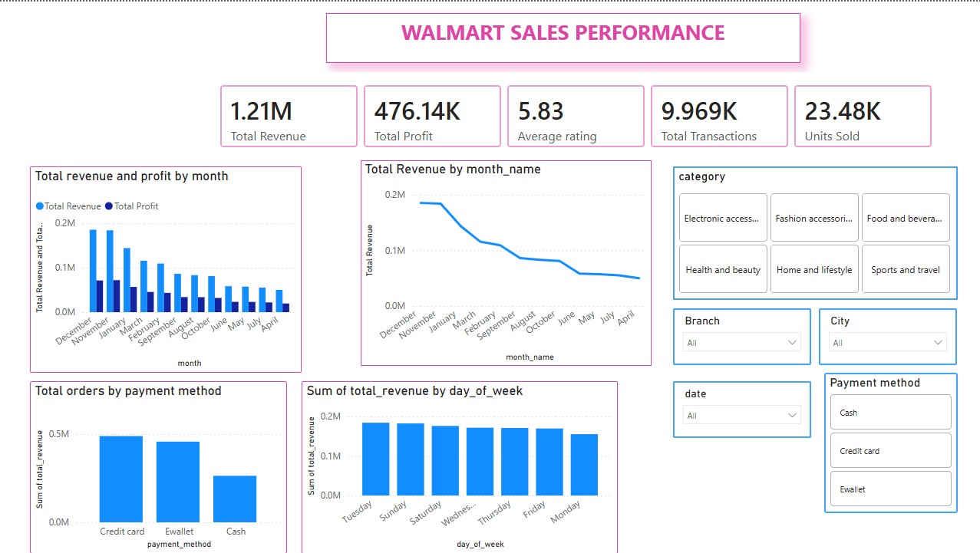Click the Credit card bar in payment chart
Screen dimensions: 980x553
[121, 479]
